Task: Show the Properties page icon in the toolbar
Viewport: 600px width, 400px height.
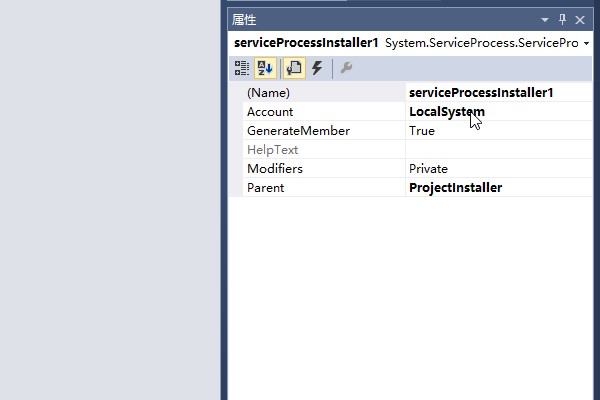Action: [294, 68]
